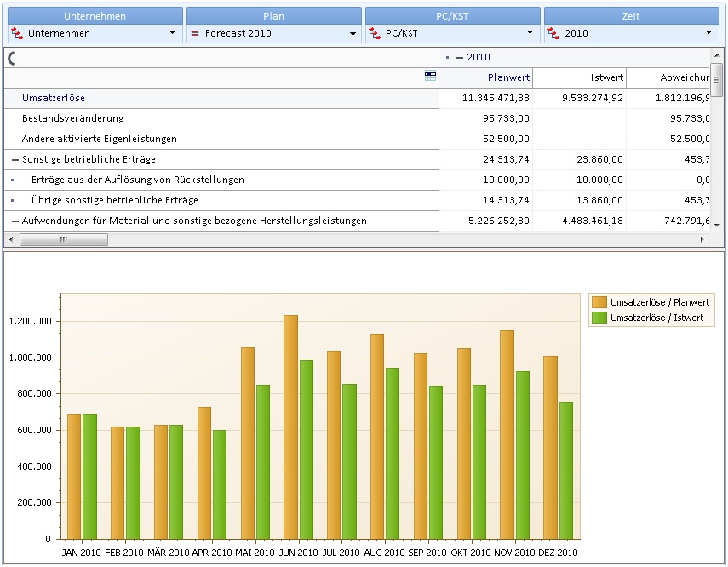Collapse the Sonstige betriebliche Erträge row
This screenshot has width=728, height=567.
pyautogui.click(x=15, y=160)
